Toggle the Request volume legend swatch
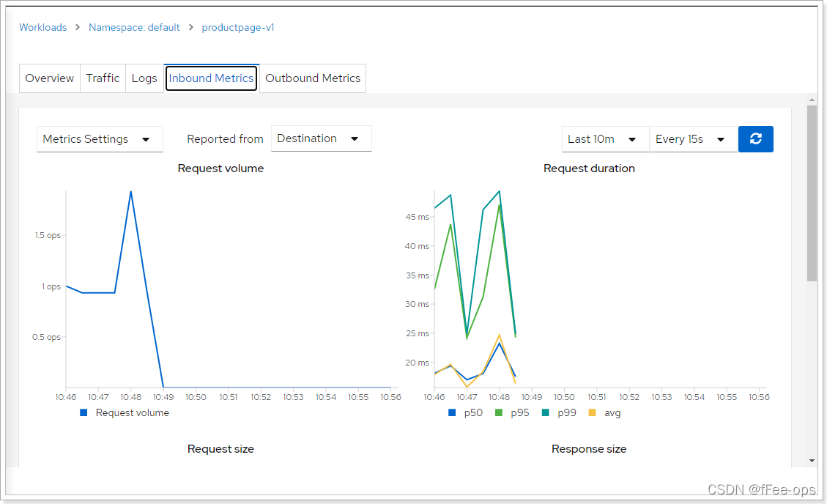This screenshot has height=504, width=827. [x=84, y=412]
